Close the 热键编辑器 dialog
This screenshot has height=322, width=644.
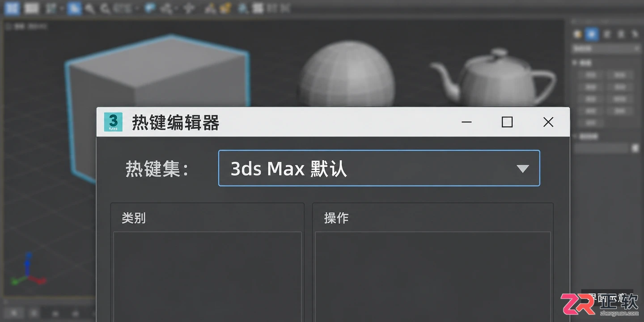548,122
